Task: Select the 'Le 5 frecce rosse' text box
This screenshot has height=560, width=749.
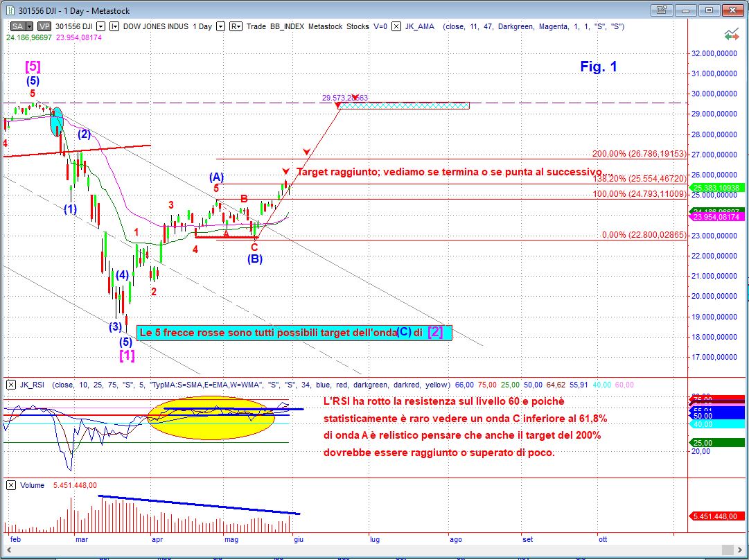Action: (294, 333)
